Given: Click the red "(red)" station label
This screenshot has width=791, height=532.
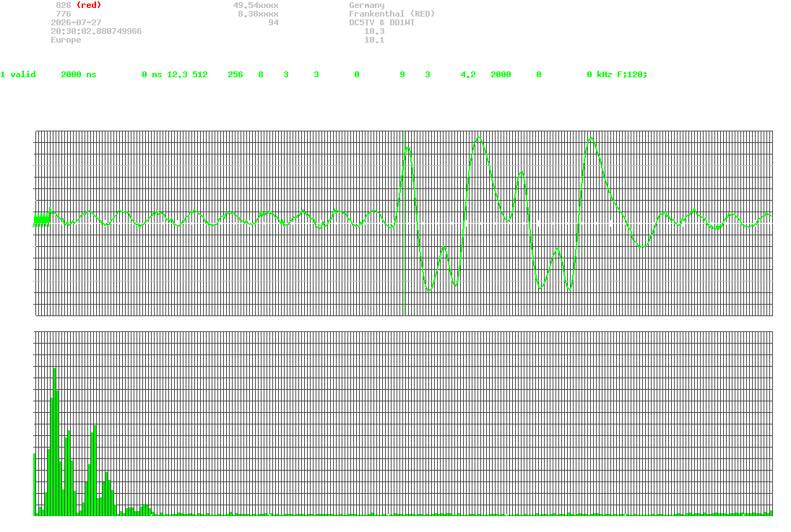Looking at the screenshot, I should pyautogui.click(x=89, y=5).
